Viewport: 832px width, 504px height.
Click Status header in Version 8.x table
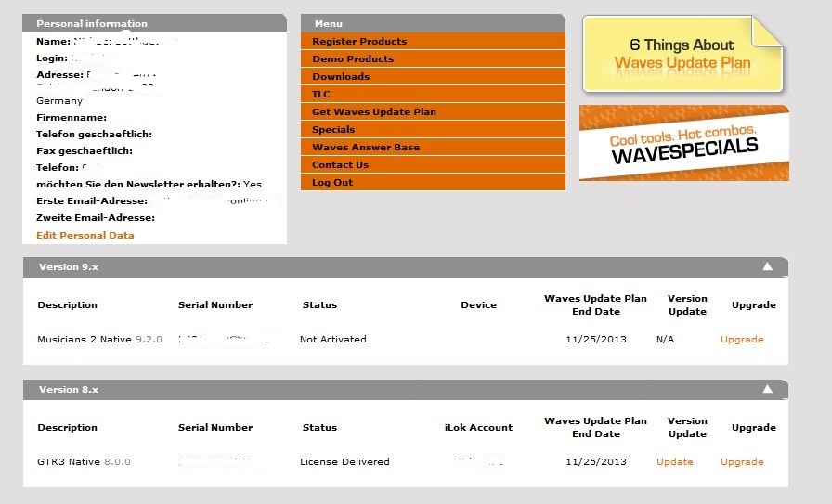coord(319,428)
